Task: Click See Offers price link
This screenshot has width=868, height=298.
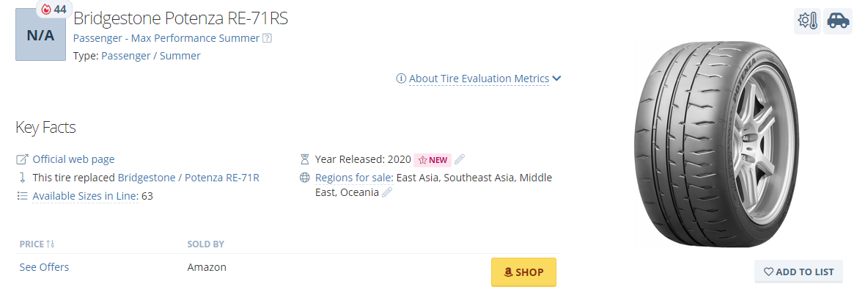Action: [44, 267]
